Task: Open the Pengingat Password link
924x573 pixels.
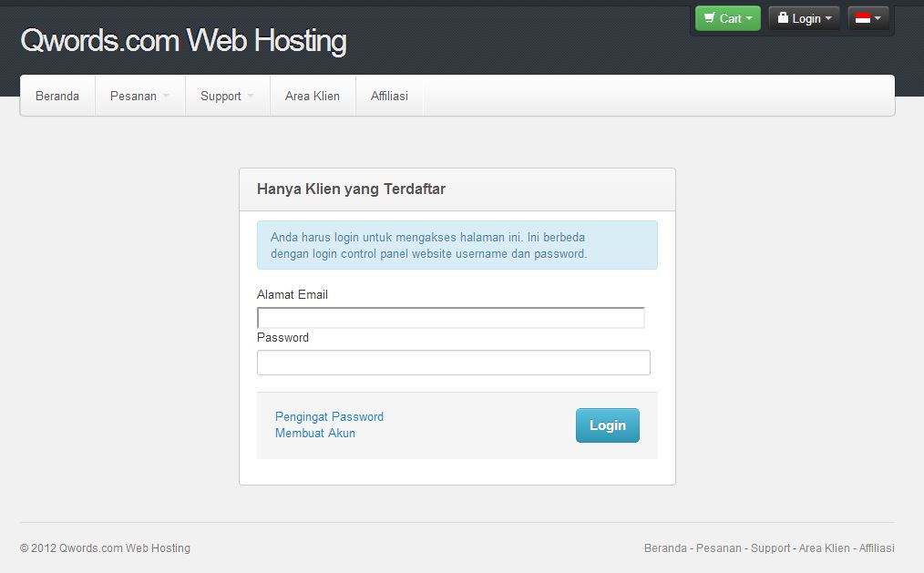Action: [329, 416]
